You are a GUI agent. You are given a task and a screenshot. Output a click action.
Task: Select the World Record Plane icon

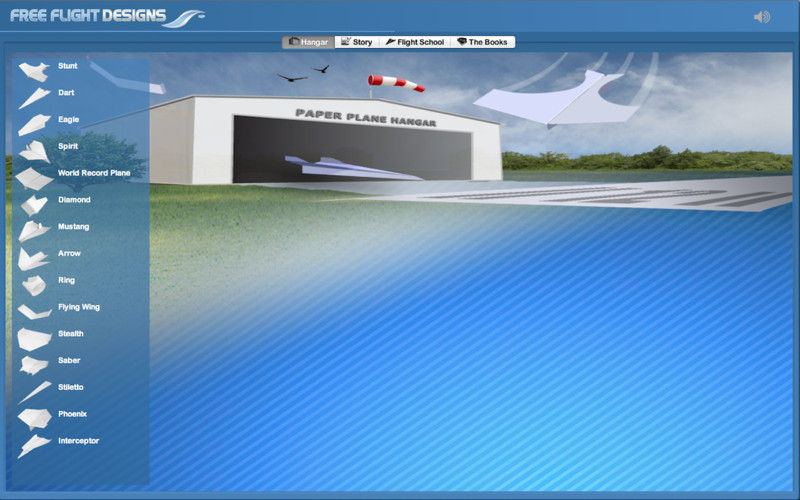[34, 179]
